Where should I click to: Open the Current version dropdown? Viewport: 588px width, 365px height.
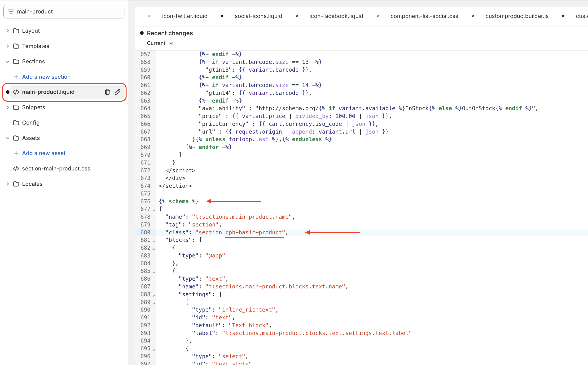click(x=160, y=43)
